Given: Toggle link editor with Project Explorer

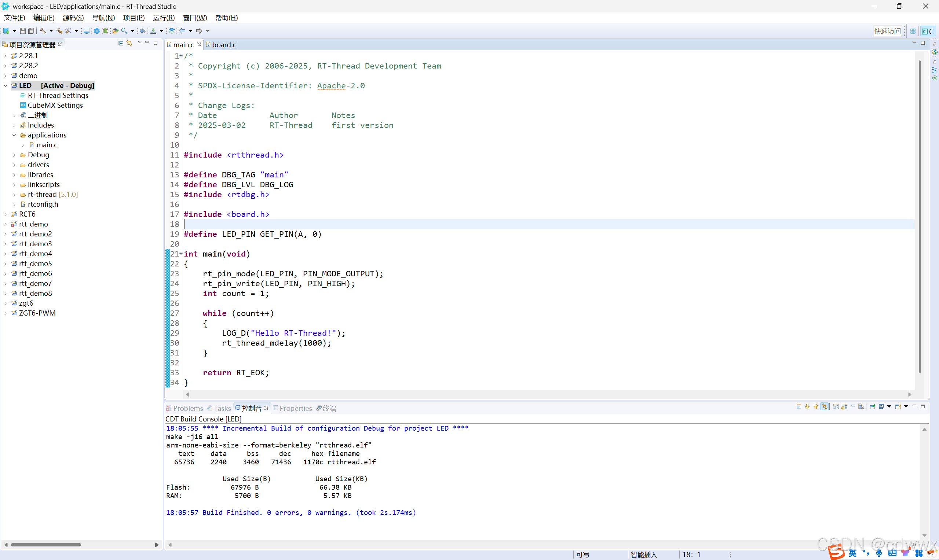Looking at the screenshot, I should point(129,43).
